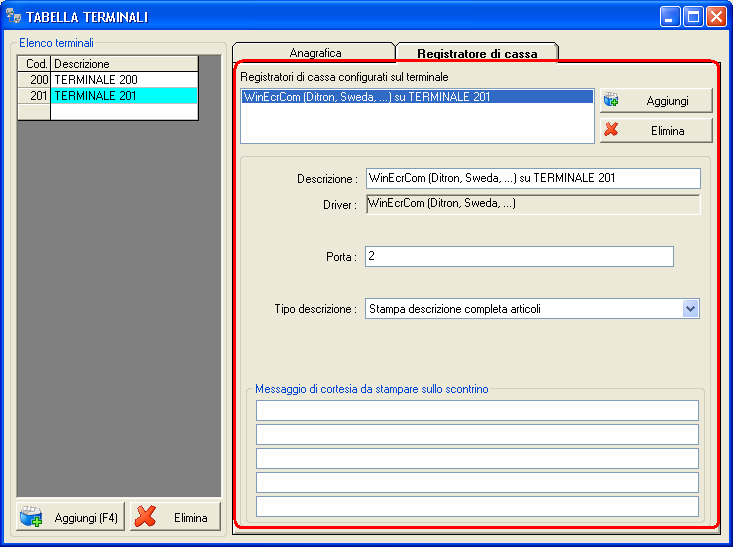
Task: Click code cell 200 in terminal table
Action: (x=34, y=79)
